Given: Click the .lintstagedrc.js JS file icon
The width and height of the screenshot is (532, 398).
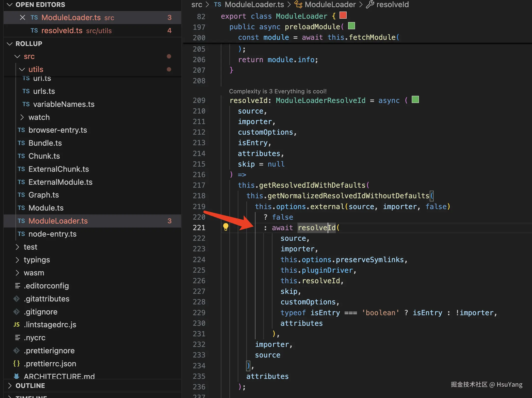Looking at the screenshot, I should click(x=16, y=325).
